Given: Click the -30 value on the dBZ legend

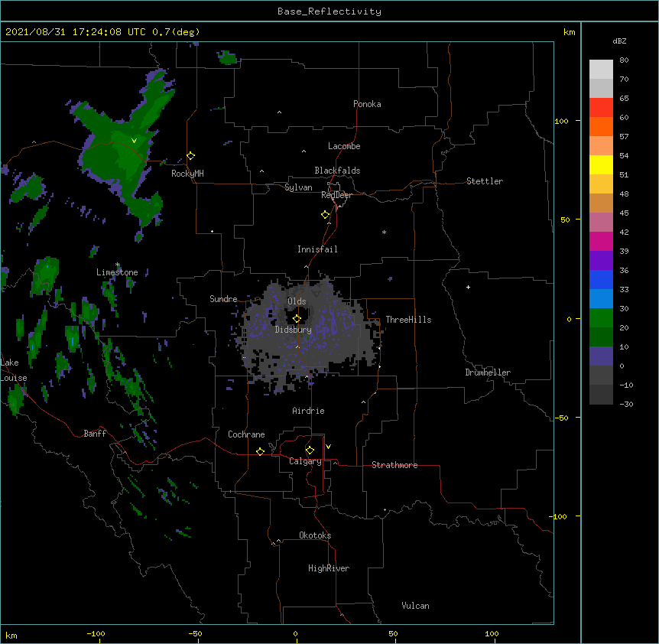Looking at the screenshot, I should point(626,404).
